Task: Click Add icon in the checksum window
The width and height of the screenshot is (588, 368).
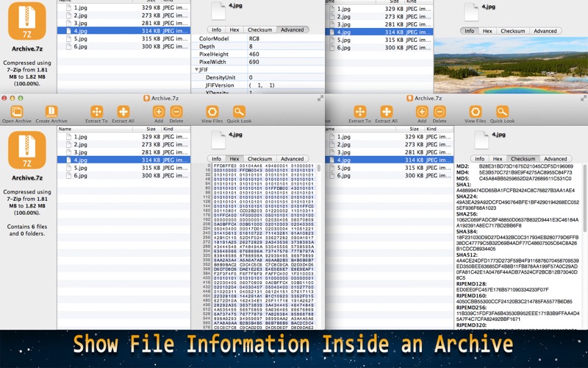Action: tap(422, 112)
